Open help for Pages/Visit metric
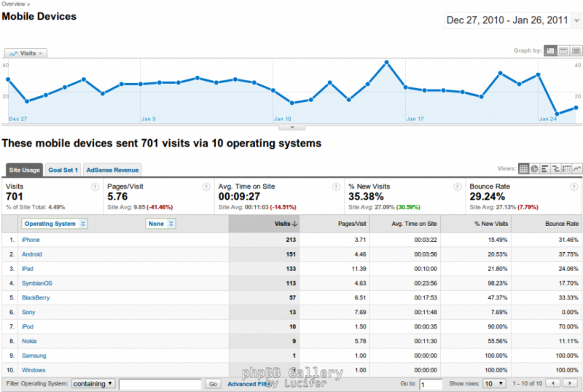 (x=206, y=187)
